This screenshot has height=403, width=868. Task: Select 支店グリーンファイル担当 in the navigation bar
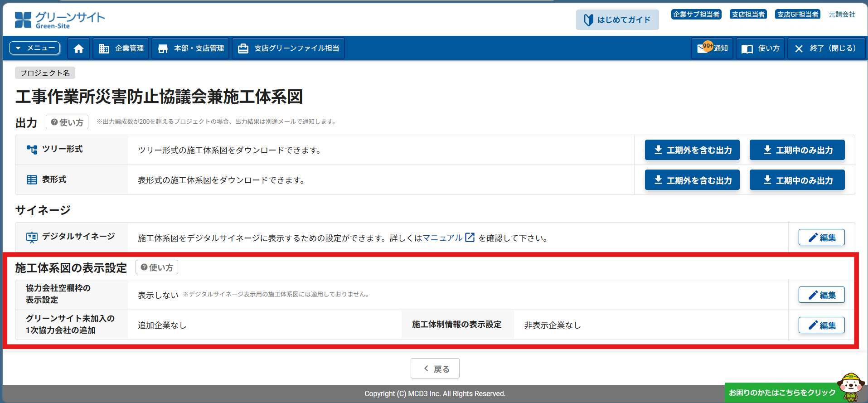click(x=288, y=49)
